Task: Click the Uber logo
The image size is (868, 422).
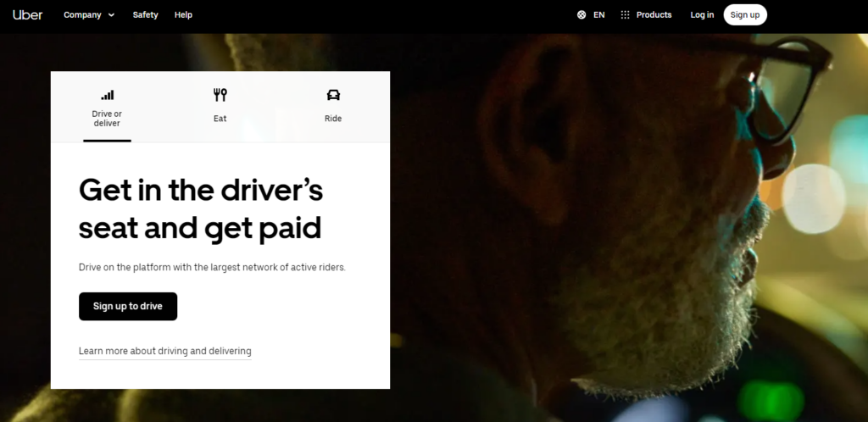Action: pos(27,14)
